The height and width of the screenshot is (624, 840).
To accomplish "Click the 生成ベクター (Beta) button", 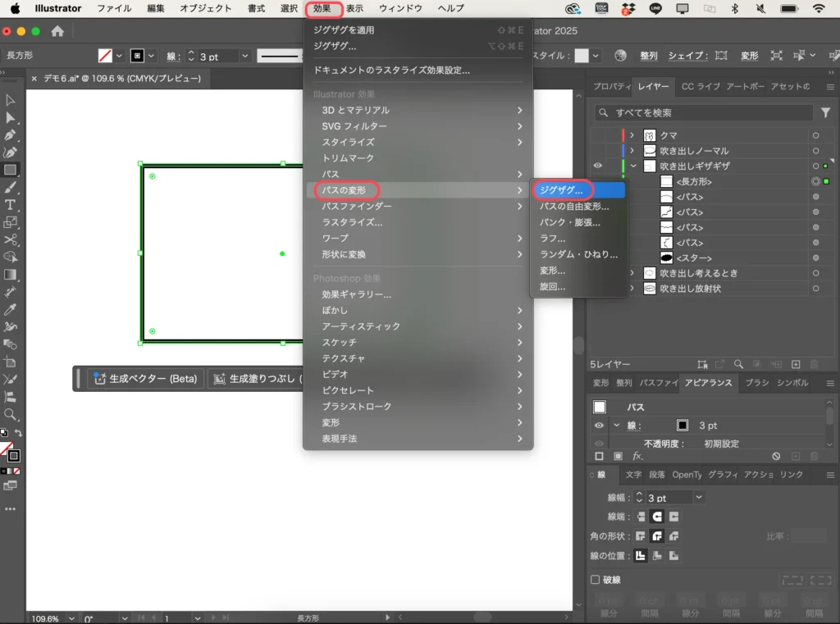I will click(145, 379).
